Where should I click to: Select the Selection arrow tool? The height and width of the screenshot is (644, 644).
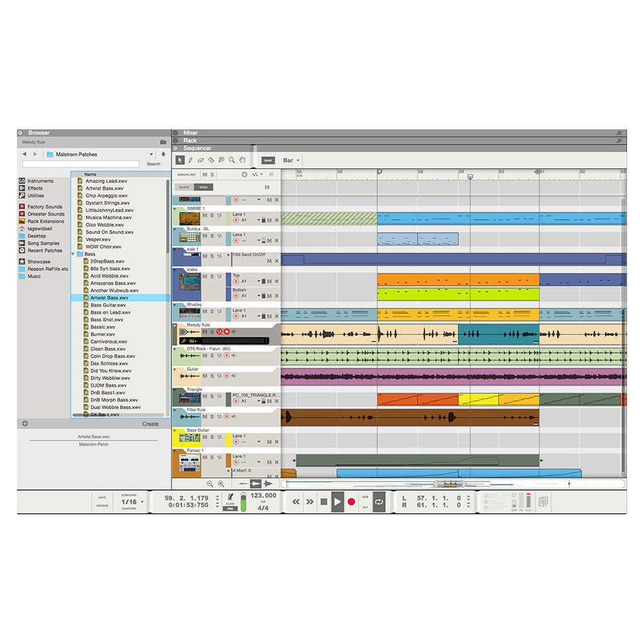(x=180, y=160)
